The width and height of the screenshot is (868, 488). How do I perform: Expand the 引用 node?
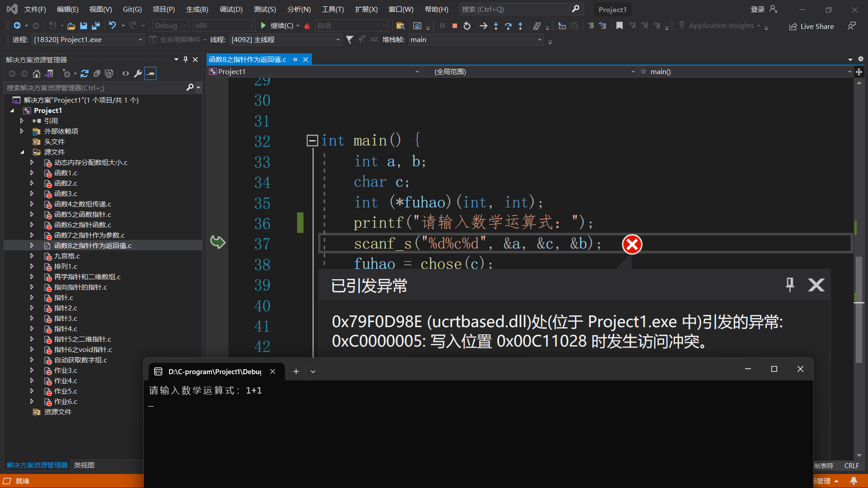click(21, 121)
